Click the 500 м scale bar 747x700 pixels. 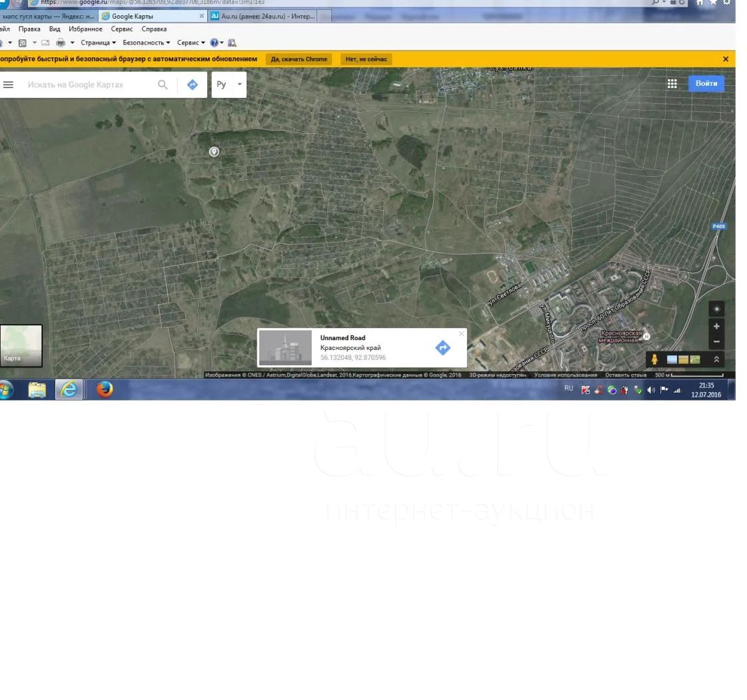click(689, 375)
